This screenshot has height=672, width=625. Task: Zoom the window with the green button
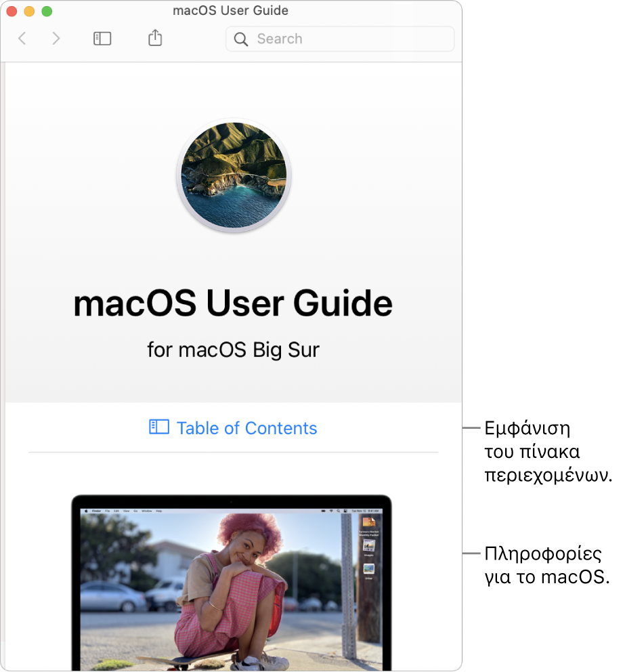(47, 11)
